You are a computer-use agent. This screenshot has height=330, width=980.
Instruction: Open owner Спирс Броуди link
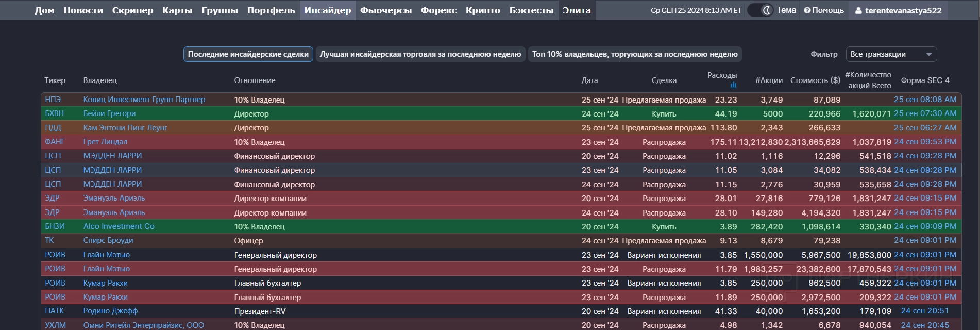[108, 240]
